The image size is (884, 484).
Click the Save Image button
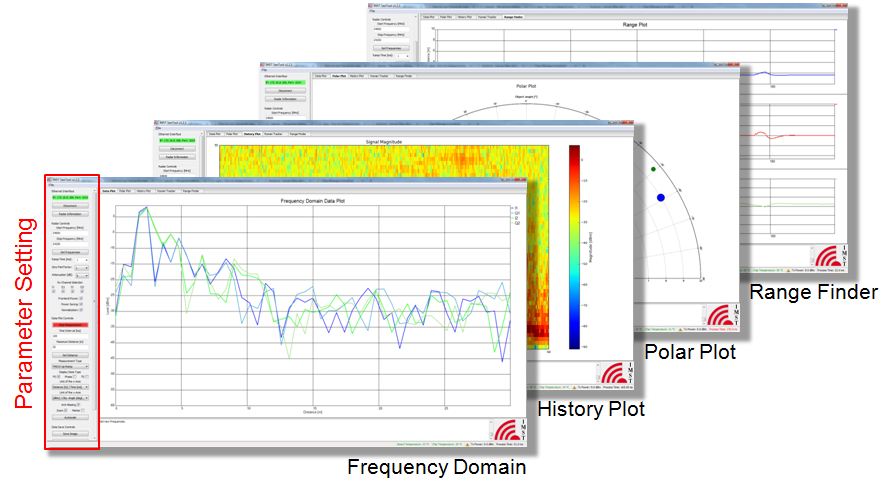70,434
